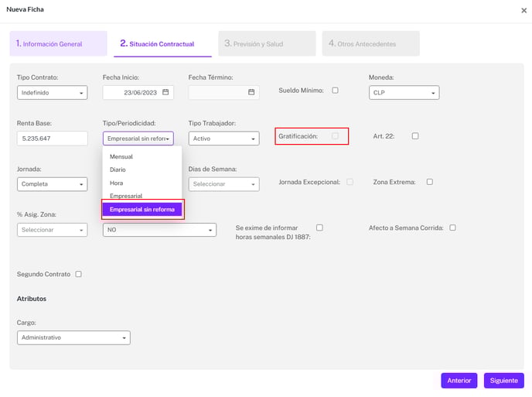Viewport: 532px width, 397px height.
Task: Check exime de informar horas semanales
Action: (x=319, y=228)
